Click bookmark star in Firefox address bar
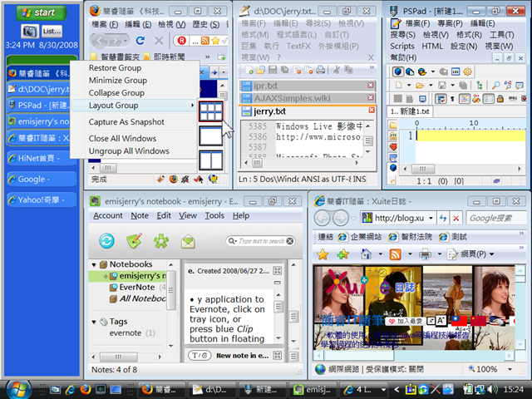The image size is (532, 399). coord(215,41)
